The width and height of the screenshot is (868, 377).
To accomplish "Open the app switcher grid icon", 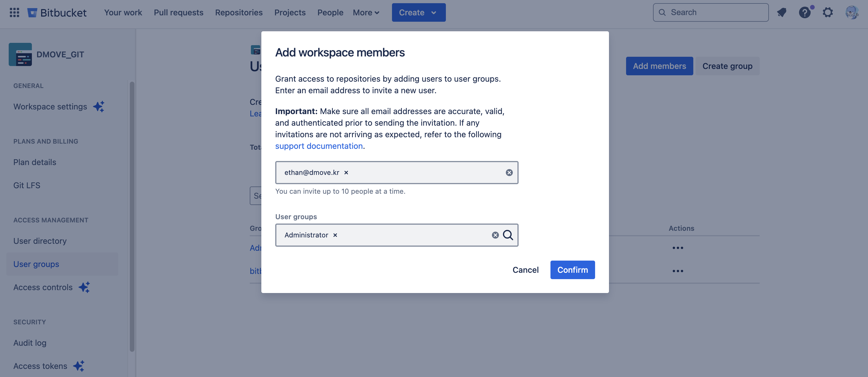I will 14,12.
